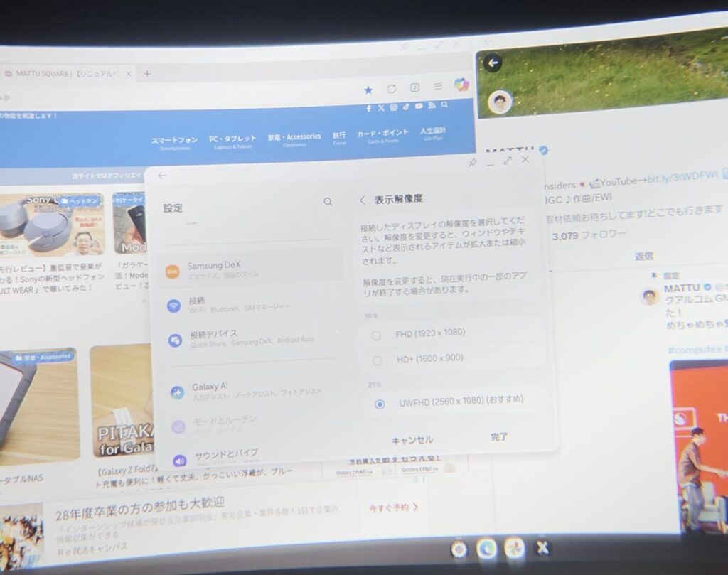The width and height of the screenshot is (728, 575).
Task: Go back using X profile arrow button
Action: coord(493,63)
